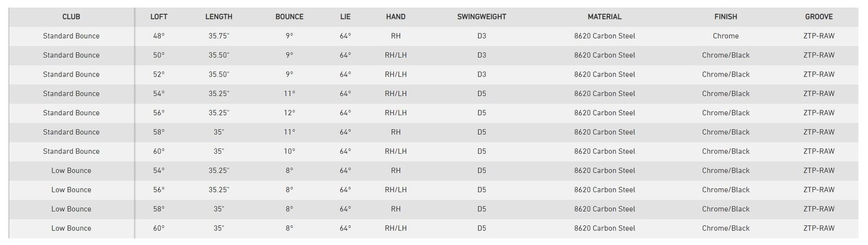The height and width of the screenshot is (245, 868).
Task: Click the RH hand cell in 58° Standard row
Action: tap(395, 132)
